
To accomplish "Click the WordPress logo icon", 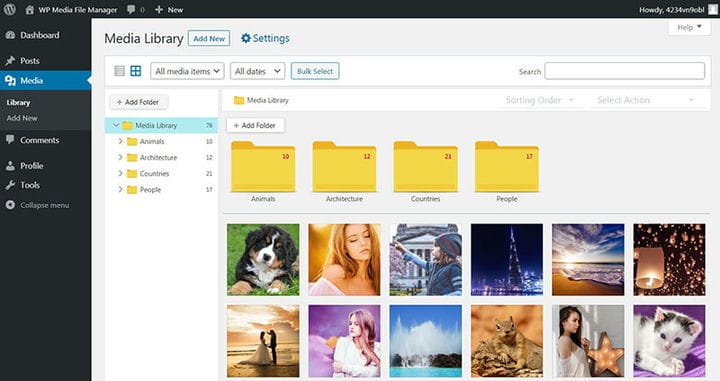I will [x=10, y=9].
